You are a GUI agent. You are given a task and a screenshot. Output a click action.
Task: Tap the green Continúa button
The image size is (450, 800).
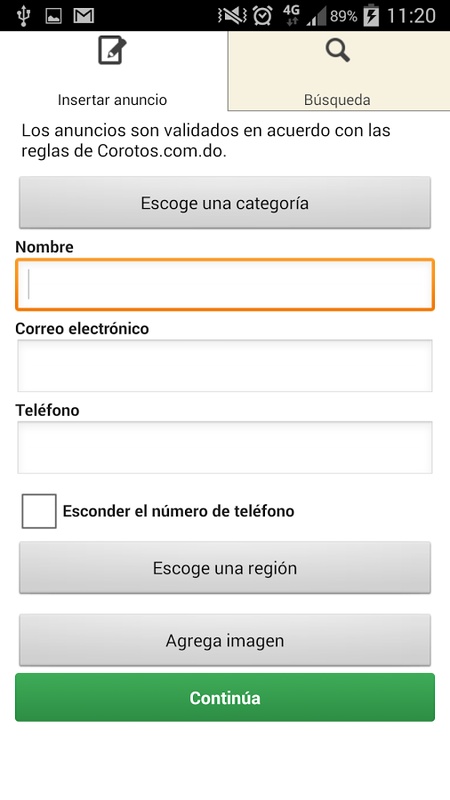tap(225, 697)
